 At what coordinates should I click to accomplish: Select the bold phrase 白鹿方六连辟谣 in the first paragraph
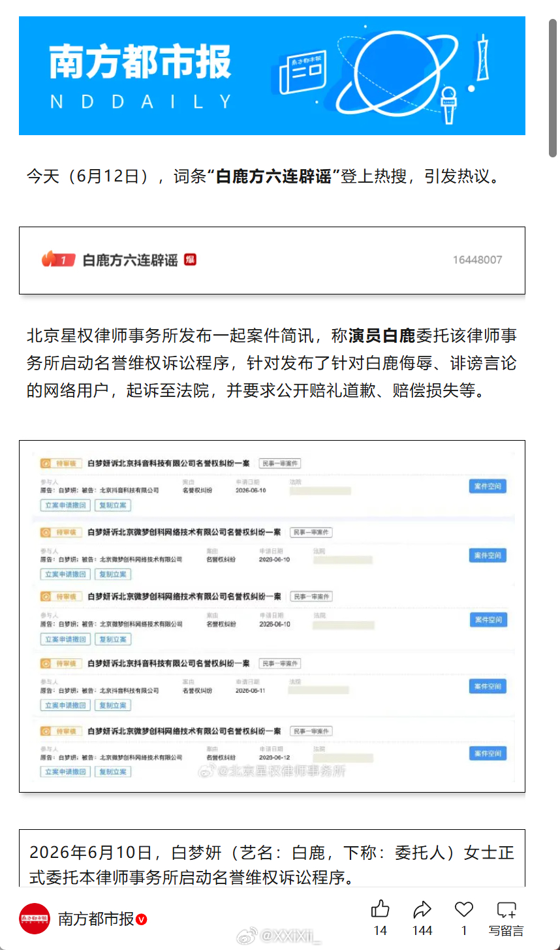[273, 176]
